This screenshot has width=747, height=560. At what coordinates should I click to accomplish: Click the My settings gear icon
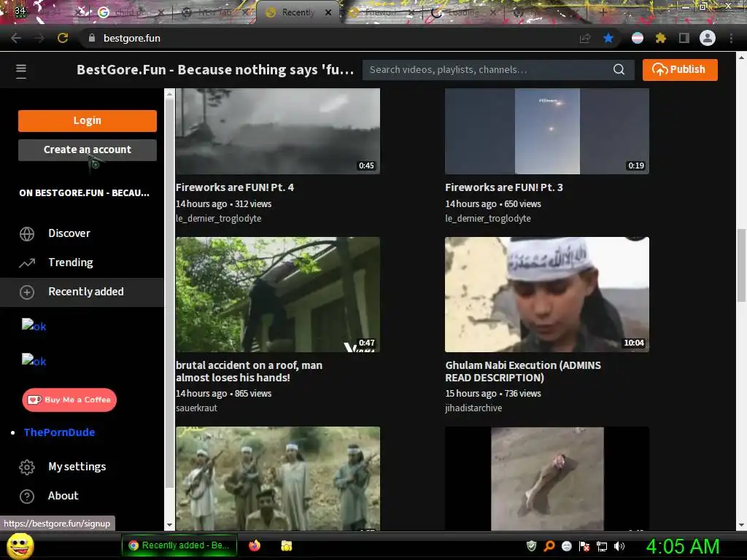click(x=27, y=467)
